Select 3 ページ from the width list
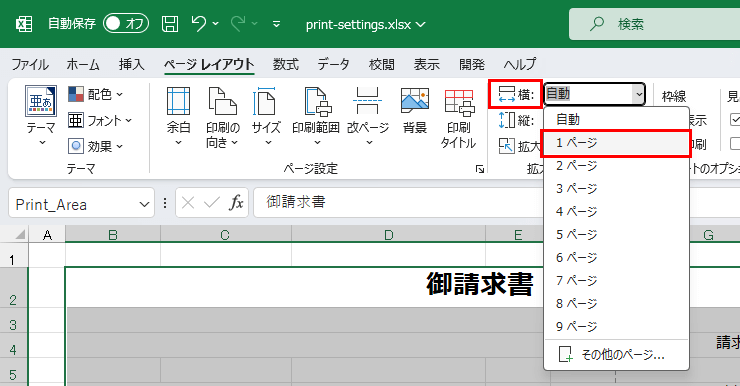The width and height of the screenshot is (740, 386). click(616, 189)
